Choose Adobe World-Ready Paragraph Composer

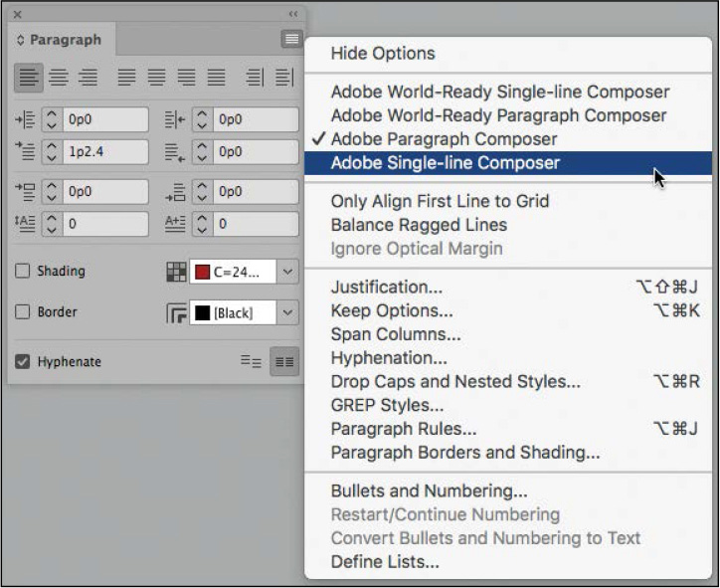pos(508,115)
